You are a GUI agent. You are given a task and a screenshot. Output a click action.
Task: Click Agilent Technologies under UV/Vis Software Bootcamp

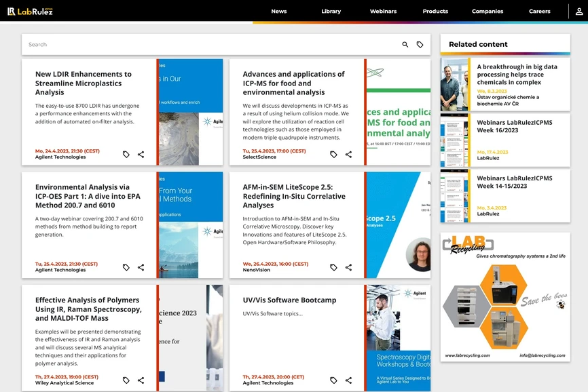pyautogui.click(x=268, y=383)
